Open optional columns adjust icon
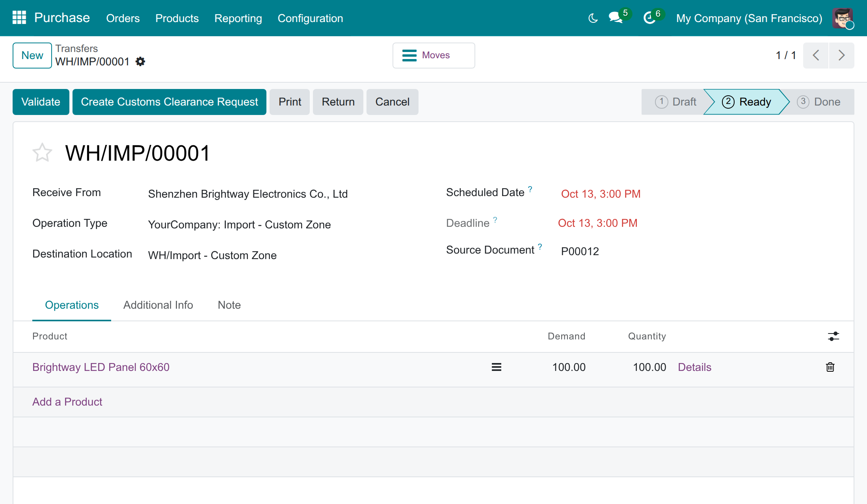867x504 pixels. pyautogui.click(x=834, y=336)
